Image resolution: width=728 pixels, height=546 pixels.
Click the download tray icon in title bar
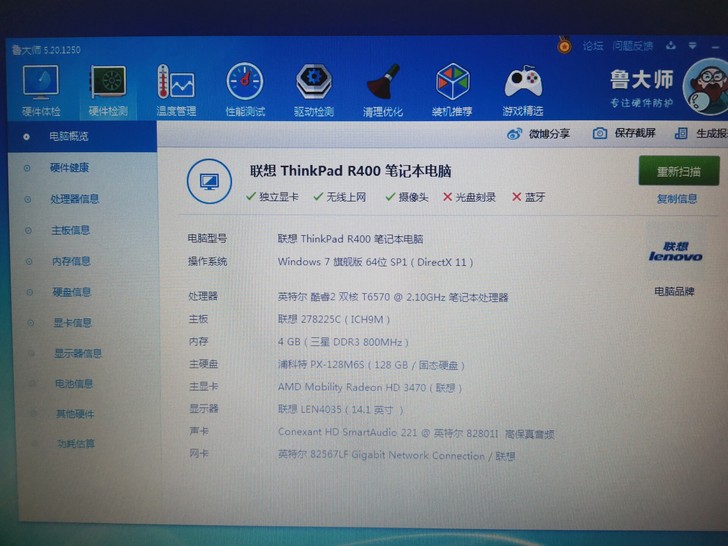[670, 46]
